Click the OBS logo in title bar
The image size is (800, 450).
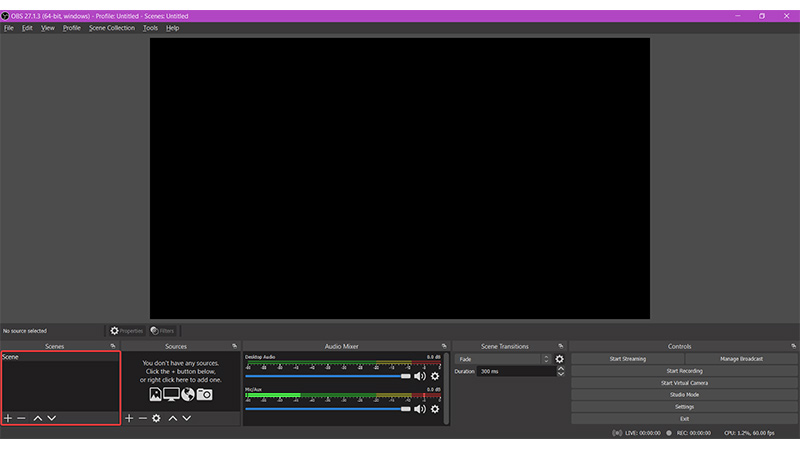click(5, 16)
